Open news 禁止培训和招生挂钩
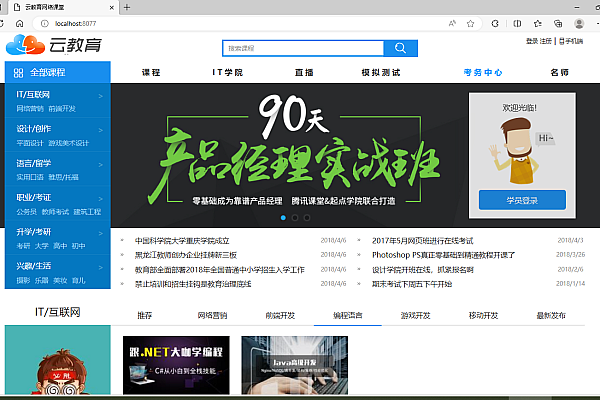Image resolution: width=600 pixels, height=400 pixels. click(x=193, y=284)
